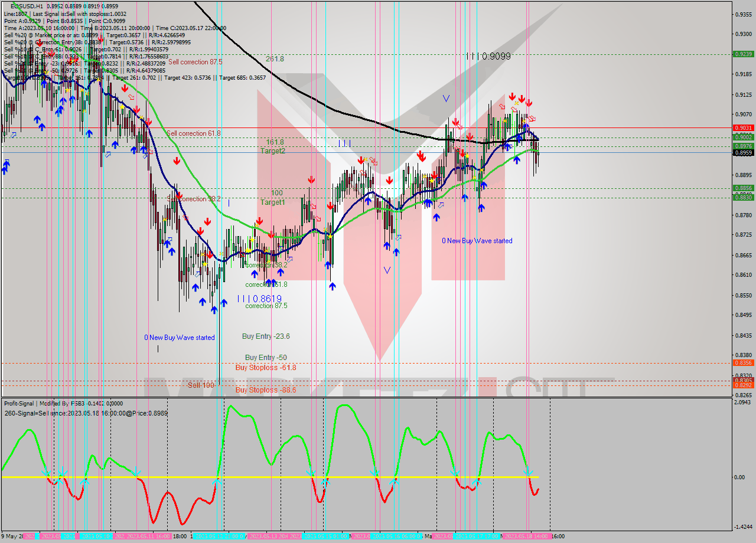Click the orange 0.8356 price tag
Viewport: 756px width, 543px height.
pyautogui.click(x=743, y=362)
